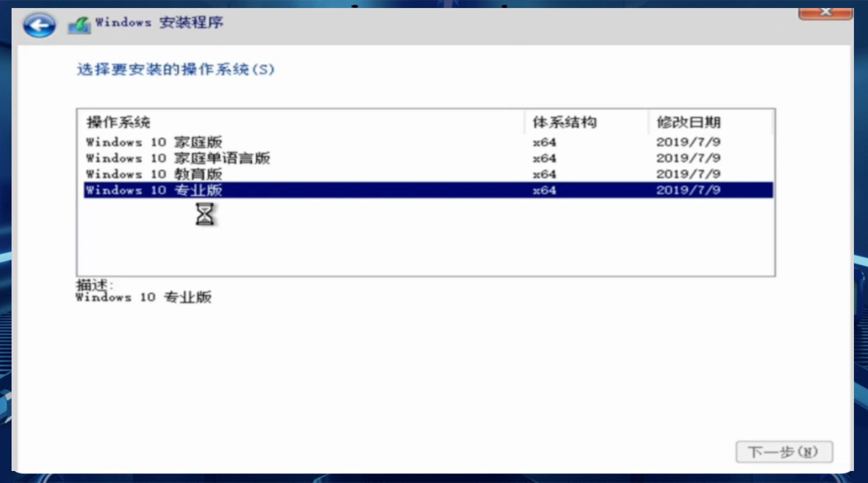Click Windows 10 专业版 description text
868x483 pixels.
[144, 297]
